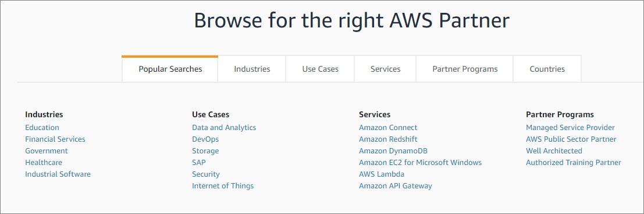Image resolution: width=644 pixels, height=214 pixels.
Task: Open the Education industry link
Action: (x=42, y=128)
